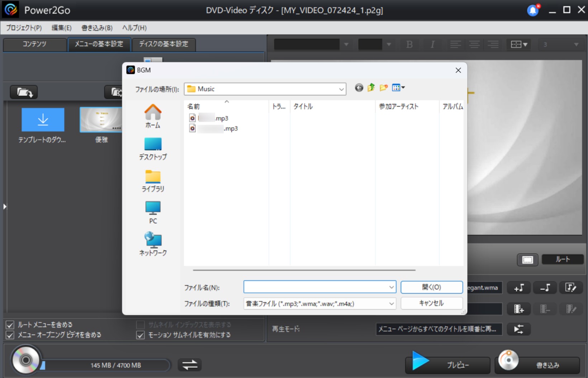Go back with the dialog's back arrow icon

tap(359, 88)
